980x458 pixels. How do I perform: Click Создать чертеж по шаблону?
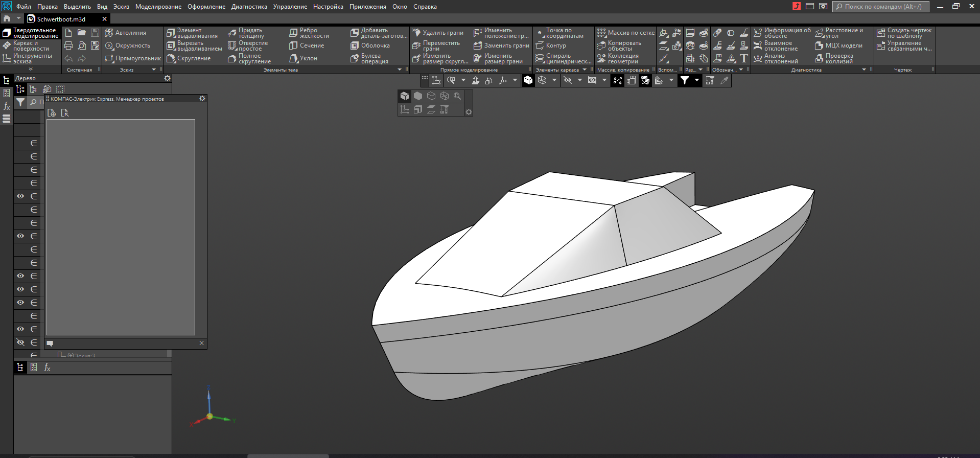click(904, 33)
